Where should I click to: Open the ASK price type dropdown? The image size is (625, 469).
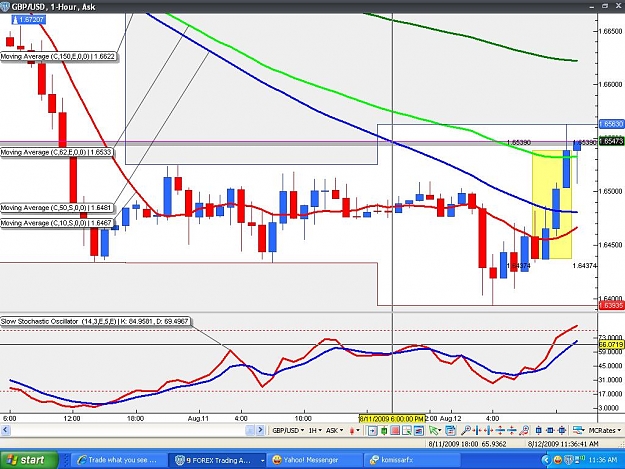[334, 430]
